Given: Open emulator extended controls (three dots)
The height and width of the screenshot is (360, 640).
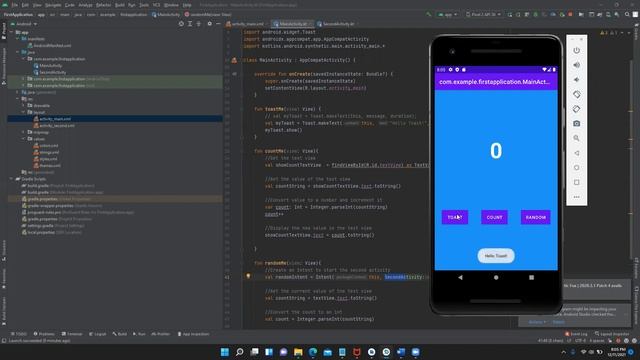Looking at the screenshot, I should [576, 197].
